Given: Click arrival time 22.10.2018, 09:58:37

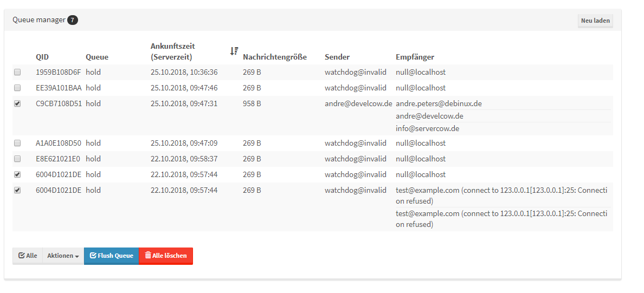Looking at the screenshot, I should pyautogui.click(x=184, y=159).
